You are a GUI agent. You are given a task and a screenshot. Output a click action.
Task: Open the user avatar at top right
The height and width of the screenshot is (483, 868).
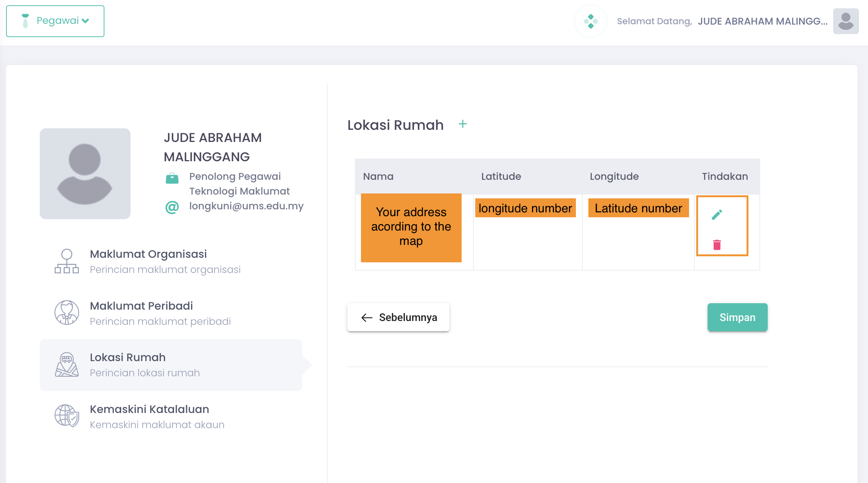(846, 21)
